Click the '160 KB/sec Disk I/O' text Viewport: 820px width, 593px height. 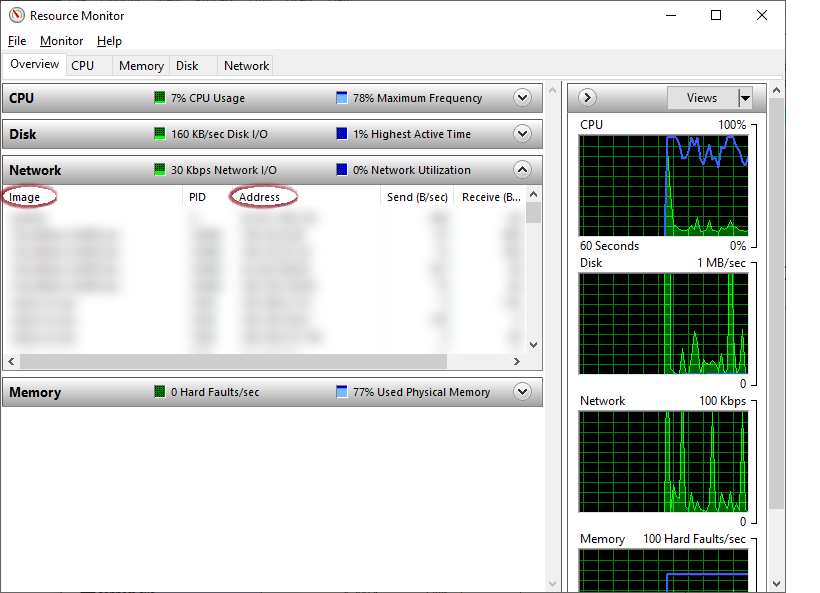[x=219, y=134]
